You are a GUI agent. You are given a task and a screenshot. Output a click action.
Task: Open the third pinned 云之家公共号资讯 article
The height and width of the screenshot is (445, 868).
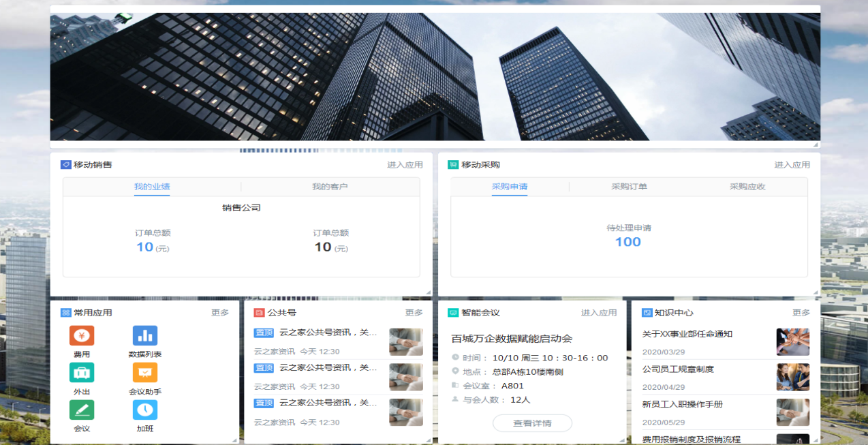328,403
